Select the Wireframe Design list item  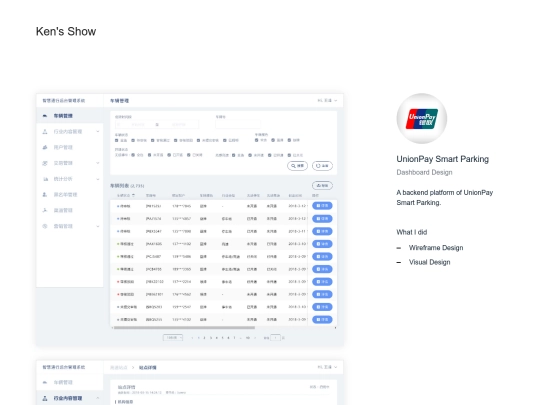(436, 248)
